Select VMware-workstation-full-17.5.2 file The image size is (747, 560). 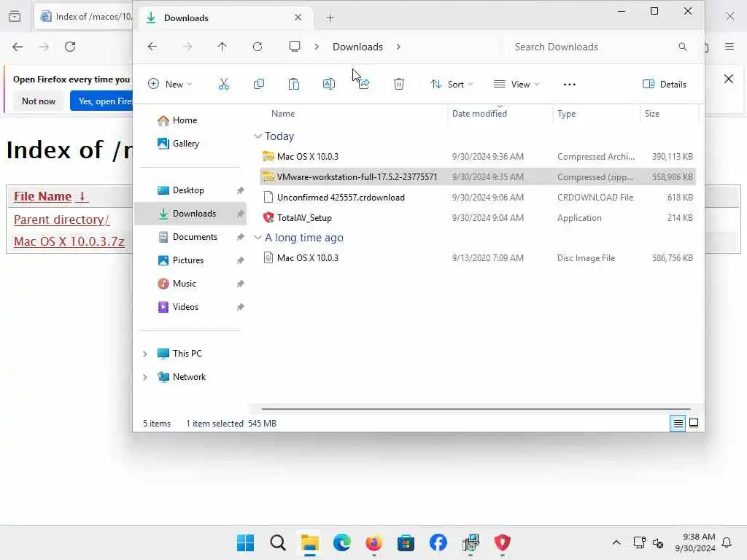tap(477, 177)
